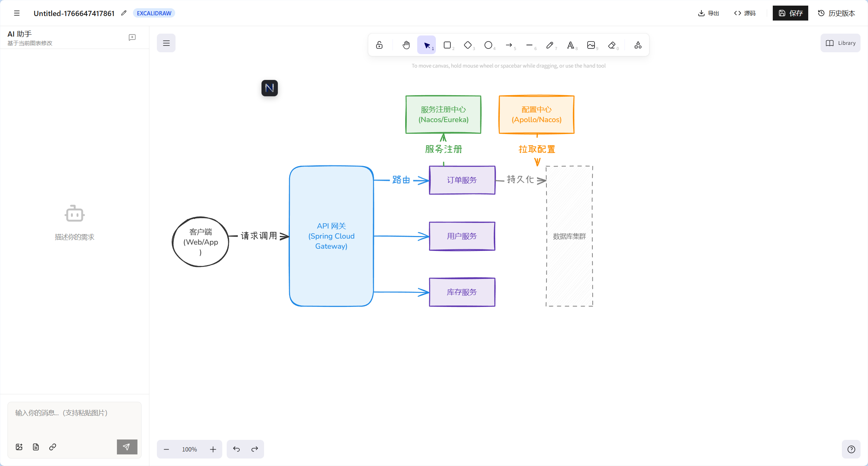Open the top-left main menu

pos(17,13)
